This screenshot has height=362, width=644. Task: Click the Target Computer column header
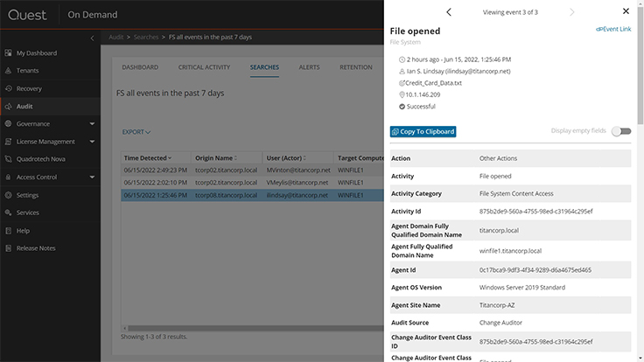(x=360, y=158)
